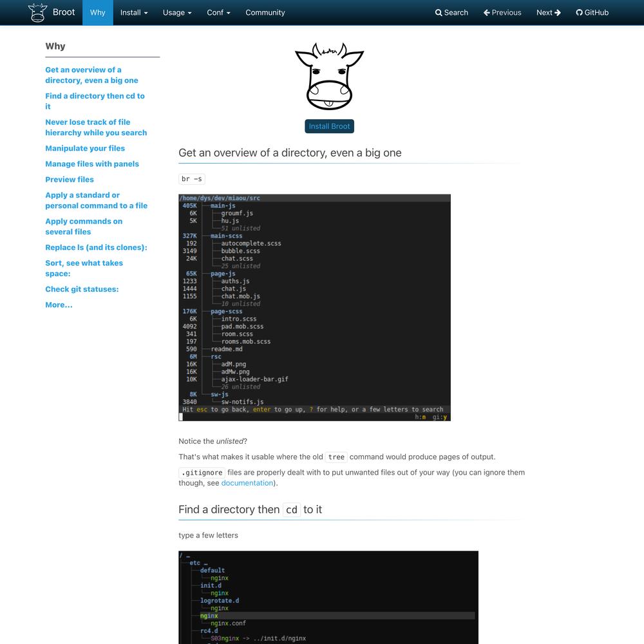Click the GitHub octocat icon
Image resolution: width=644 pixels, height=644 pixels.
pyautogui.click(x=579, y=13)
